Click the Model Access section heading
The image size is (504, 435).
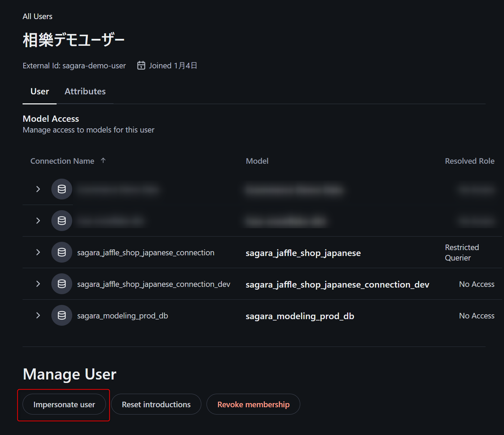51,119
